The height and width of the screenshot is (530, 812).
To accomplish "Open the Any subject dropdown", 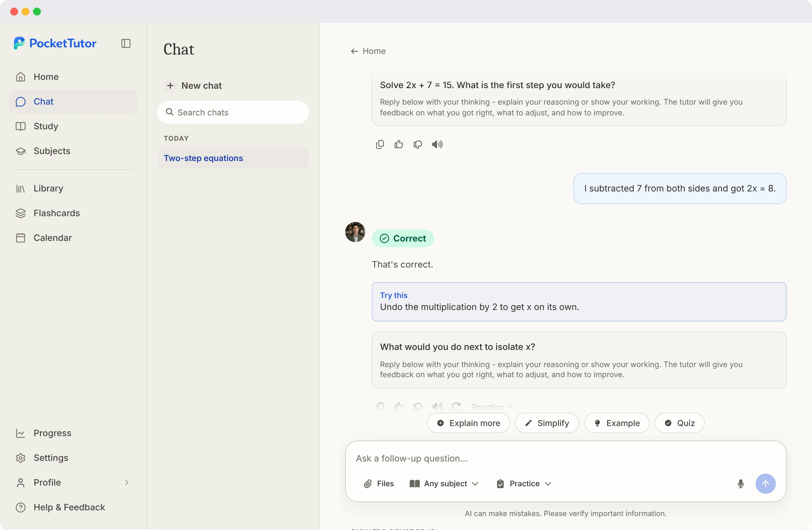I will [x=444, y=484].
